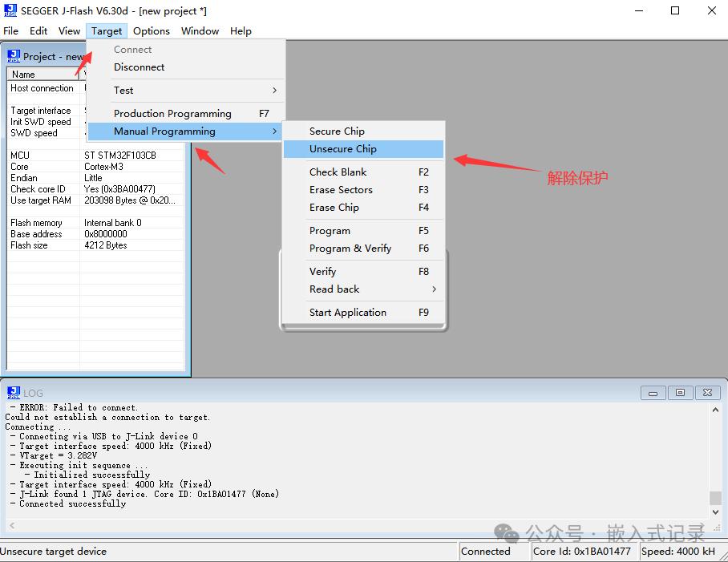This screenshot has width=728, height=562.
Task: Click the Flash memory value Internal bank 0
Action: coord(113,223)
